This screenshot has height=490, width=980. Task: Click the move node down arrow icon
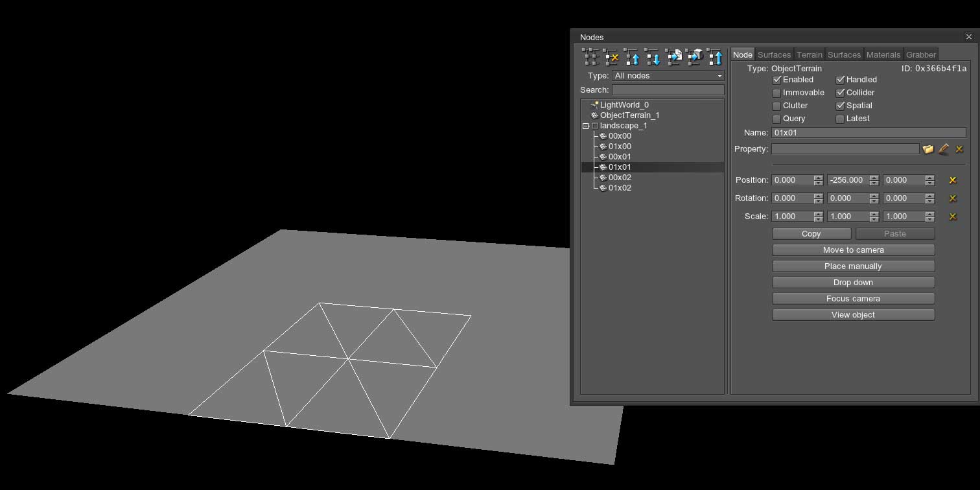[652, 57]
